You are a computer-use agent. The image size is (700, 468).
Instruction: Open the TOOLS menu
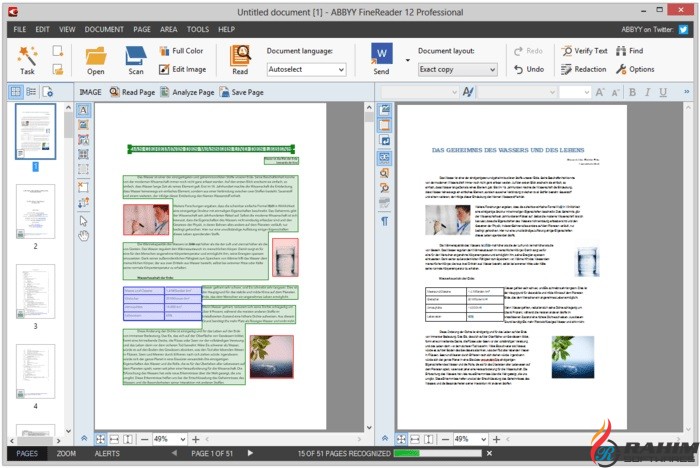pos(197,29)
